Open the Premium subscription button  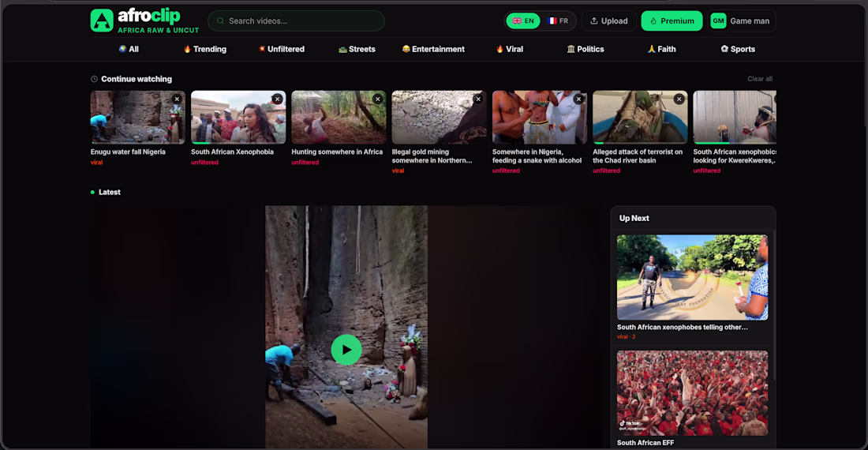click(672, 21)
